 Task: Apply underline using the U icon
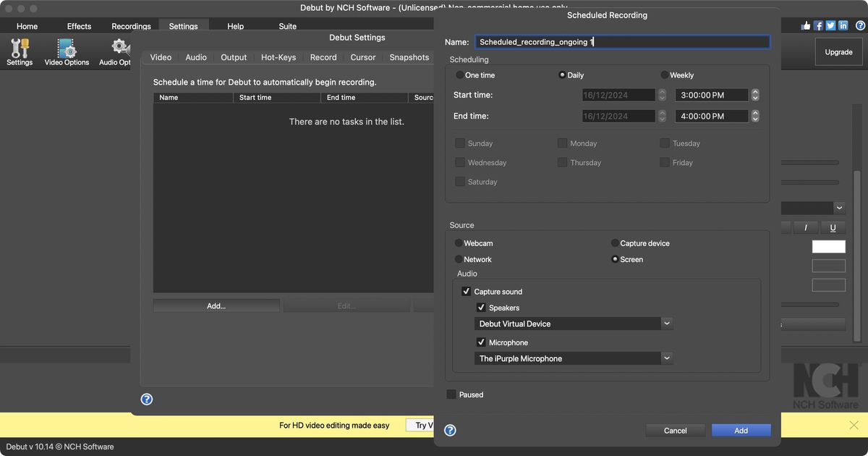pos(832,227)
